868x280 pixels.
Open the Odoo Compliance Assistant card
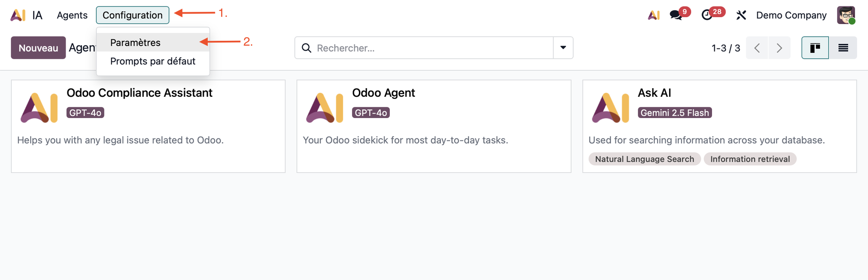148,126
